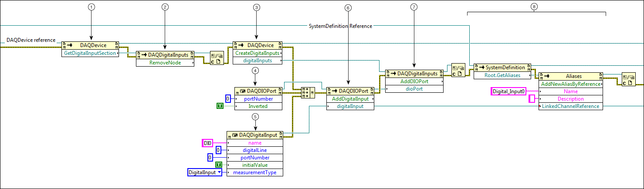
Task: Click the Close Reference node after AddDIOPort
Action: click(x=458, y=70)
